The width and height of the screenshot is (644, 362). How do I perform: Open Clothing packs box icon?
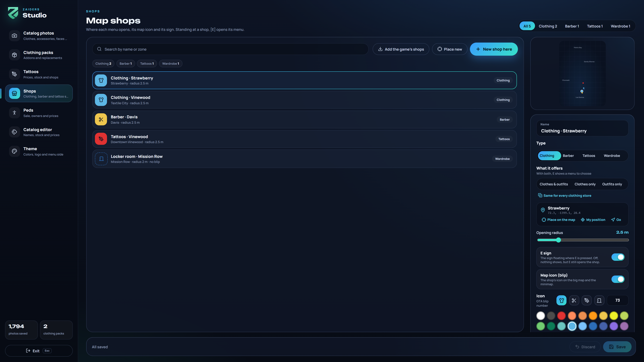tap(14, 55)
